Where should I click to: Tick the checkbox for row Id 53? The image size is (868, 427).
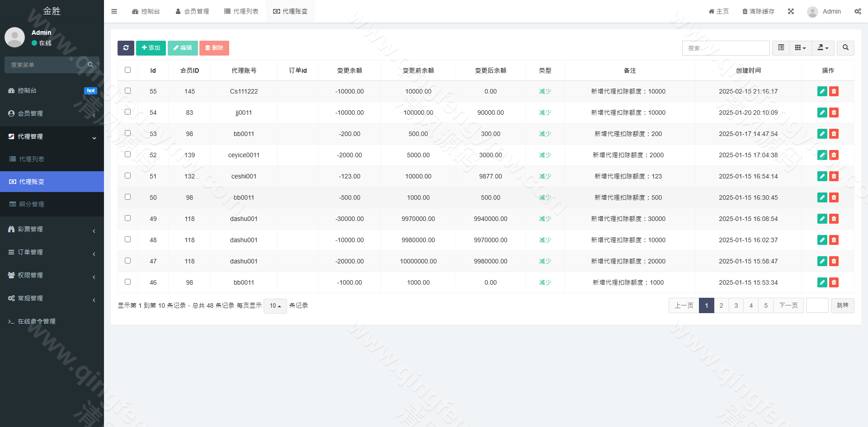point(127,133)
